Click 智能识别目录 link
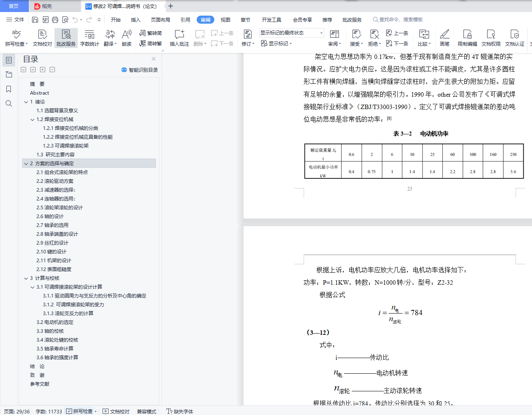 point(140,70)
